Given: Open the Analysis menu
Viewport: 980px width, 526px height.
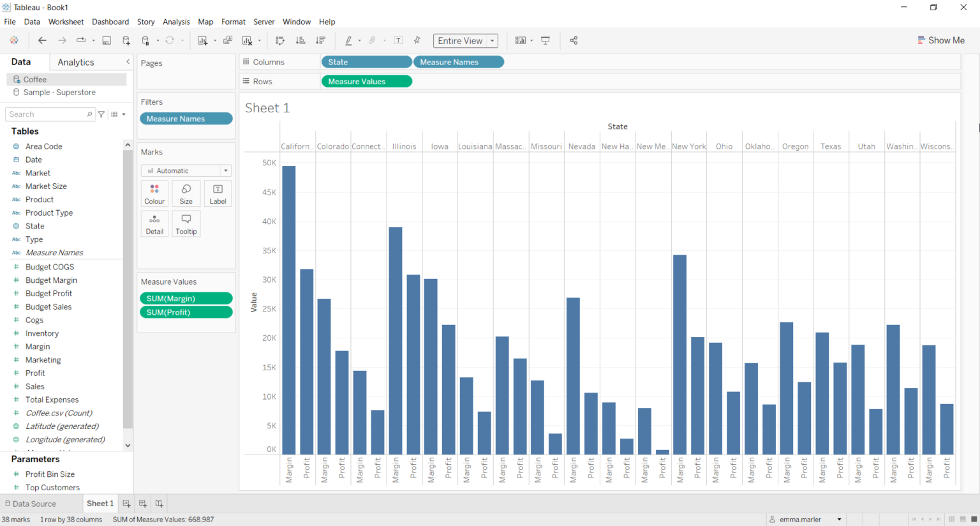Looking at the screenshot, I should [x=176, y=22].
